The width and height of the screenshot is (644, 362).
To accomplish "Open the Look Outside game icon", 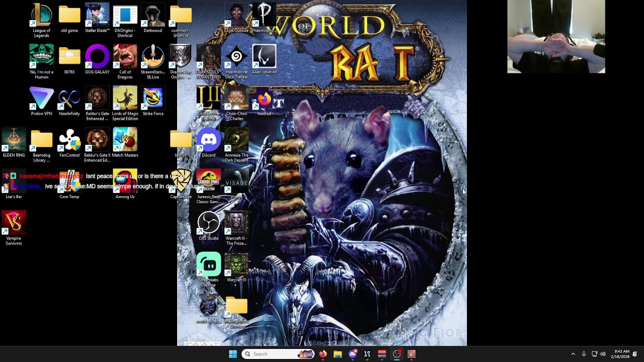I will click(x=236, y=18).
